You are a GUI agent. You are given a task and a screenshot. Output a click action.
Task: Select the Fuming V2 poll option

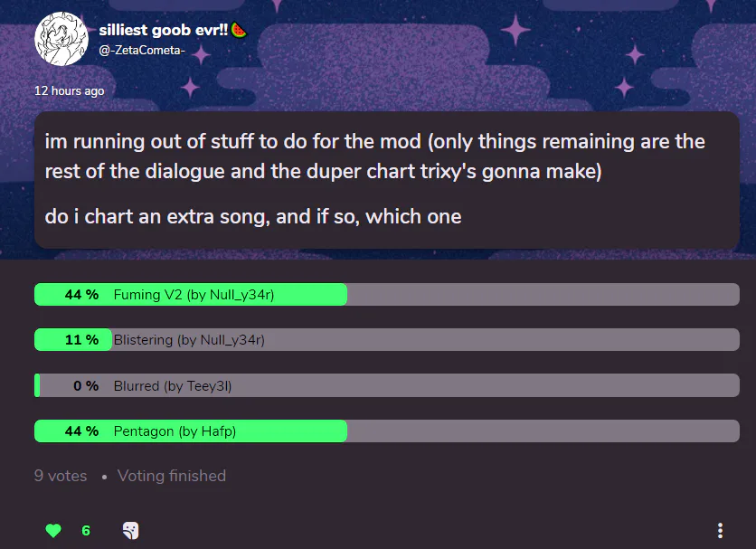387,294
